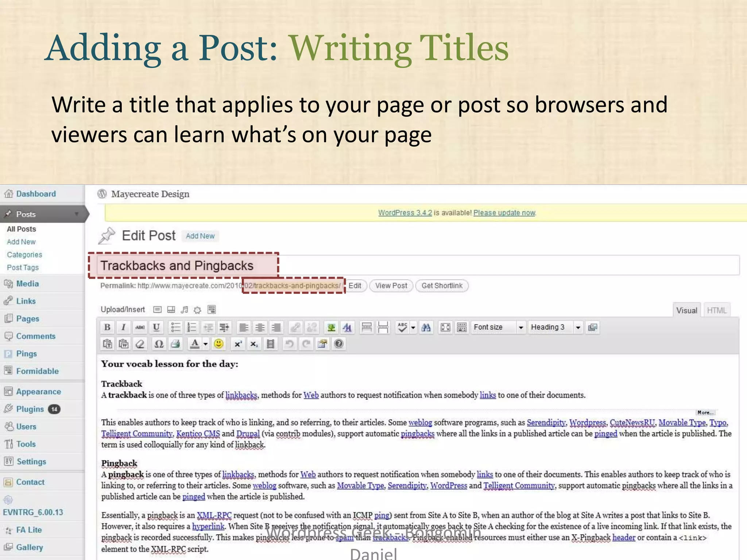Apply superscript formatting
The width and height of the screenshot is (747, 560).
238,343
